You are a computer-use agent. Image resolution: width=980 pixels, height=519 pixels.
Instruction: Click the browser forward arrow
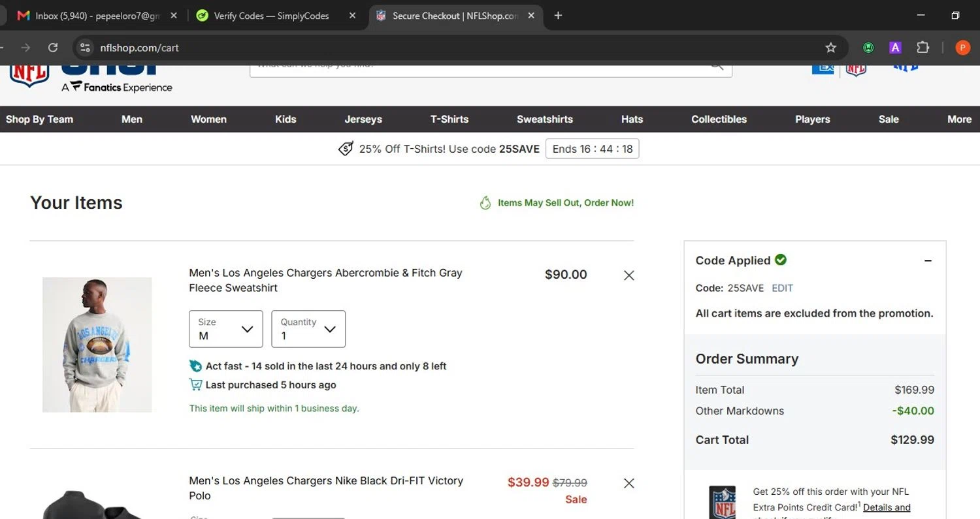(x=25, y=48)
